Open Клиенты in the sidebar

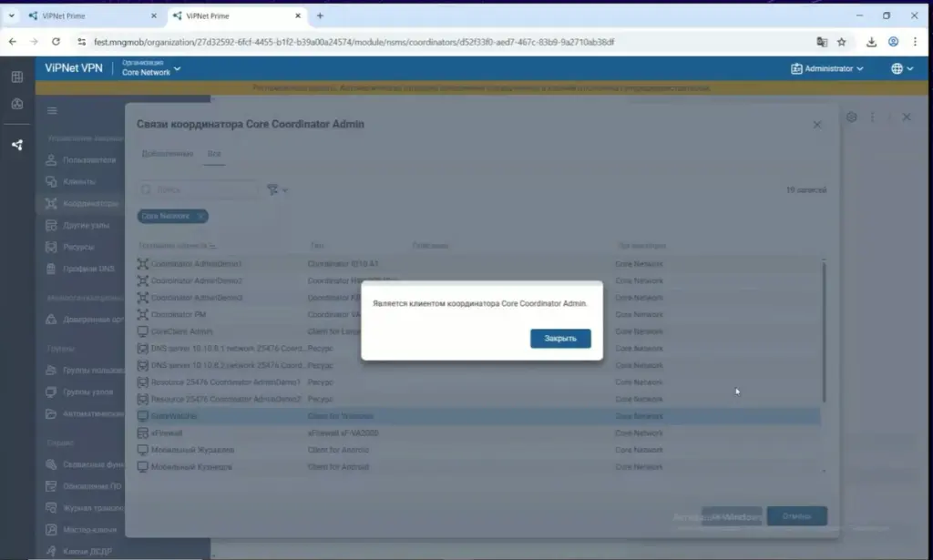(x=70, y=181)
